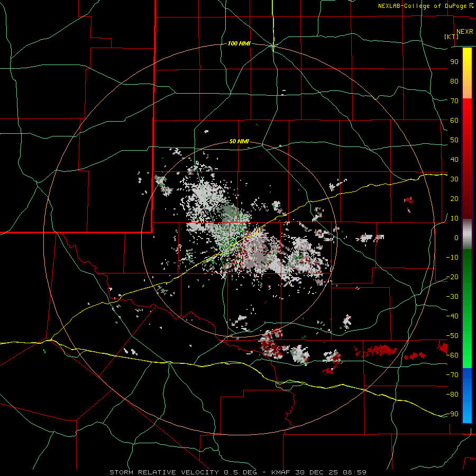476x476 pixels.
Task: Click the 50 NMI range ring label
Action: click(x=239, y=141)
